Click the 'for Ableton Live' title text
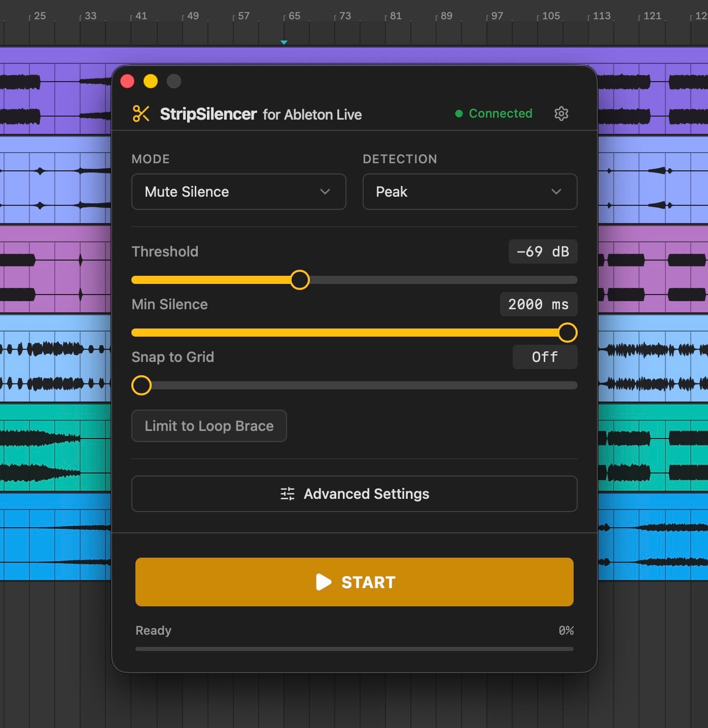708x728 pixels. (x=312, y=115)
